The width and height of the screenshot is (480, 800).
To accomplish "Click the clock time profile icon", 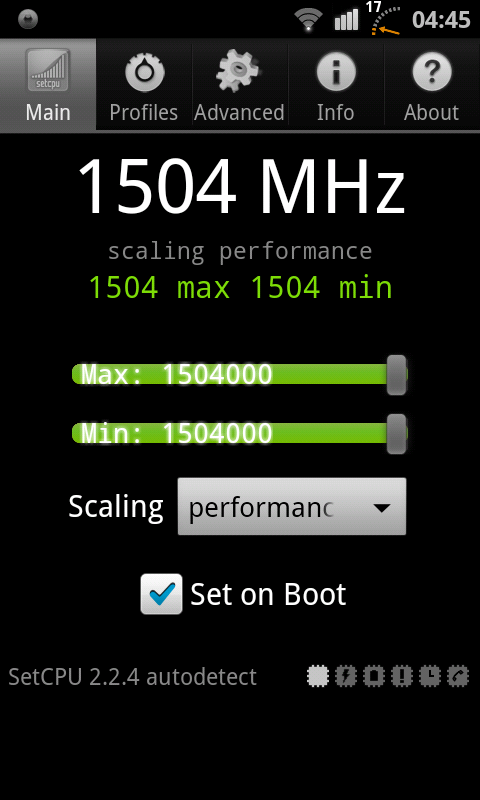I will click(430, 677).
